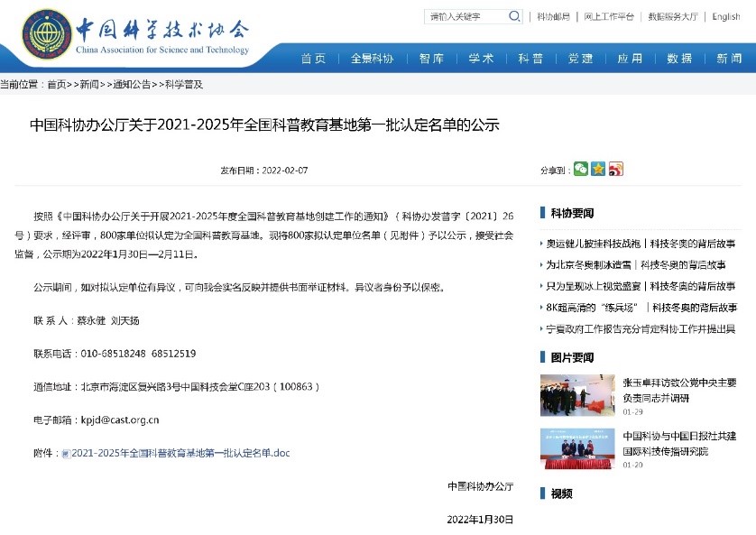This screenshot has height=535, width=756.
Task: Open news item 8K超高清的“练兵场”
Action: [x=641, y=308]
